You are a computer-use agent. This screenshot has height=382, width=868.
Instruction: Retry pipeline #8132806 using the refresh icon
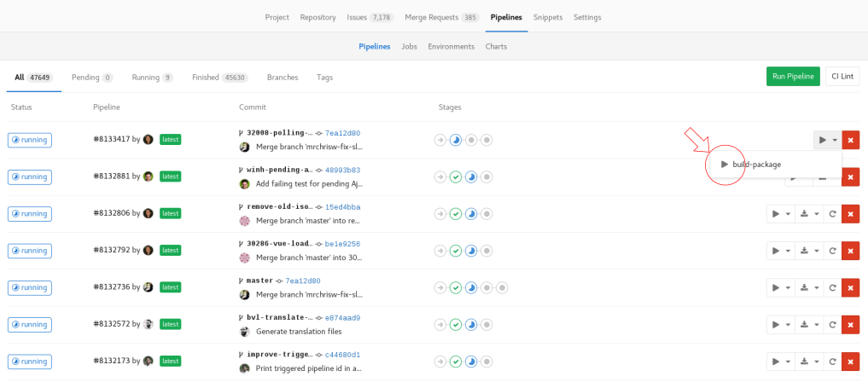pos(831,214)
